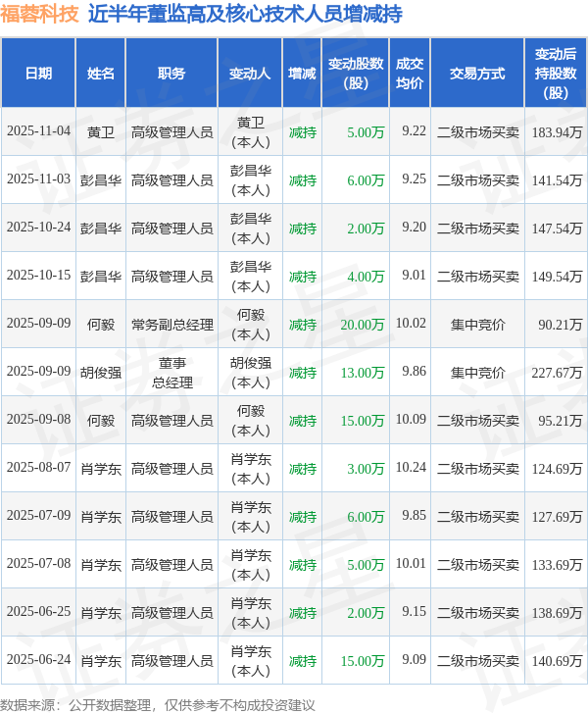Select date cell 2025-11-04

point(38,131)
